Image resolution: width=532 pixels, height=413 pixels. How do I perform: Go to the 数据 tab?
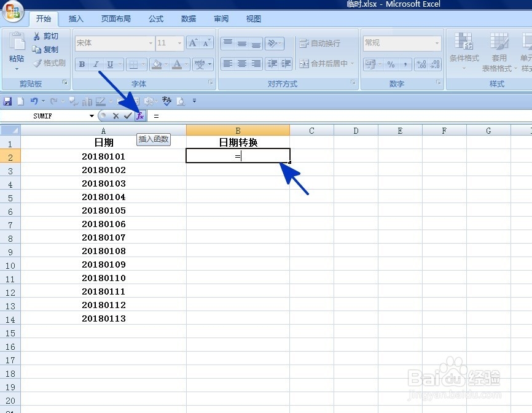(x=189, y=18)
